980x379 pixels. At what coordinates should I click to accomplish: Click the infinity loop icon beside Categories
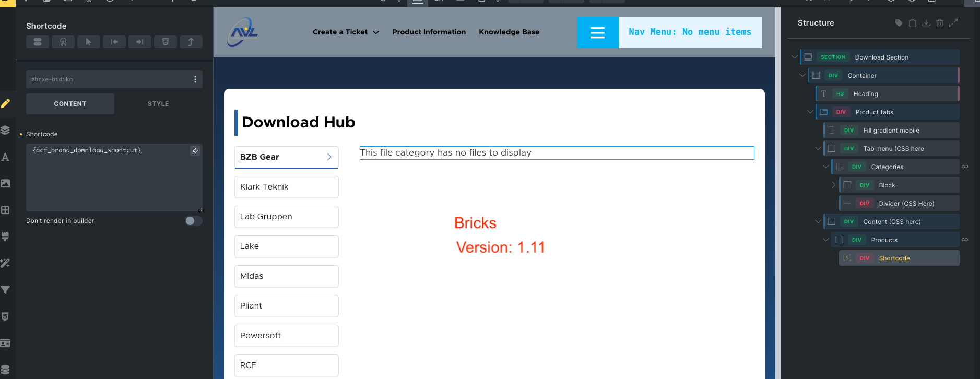(965, 167)
